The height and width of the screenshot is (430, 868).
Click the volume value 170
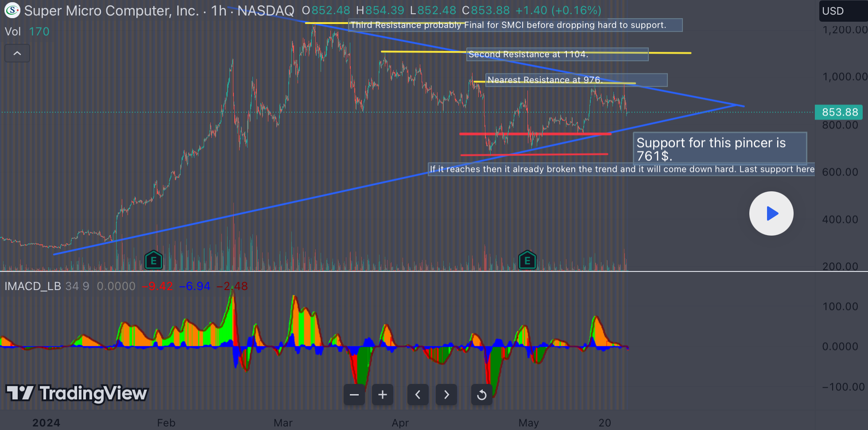coord(39,31)
